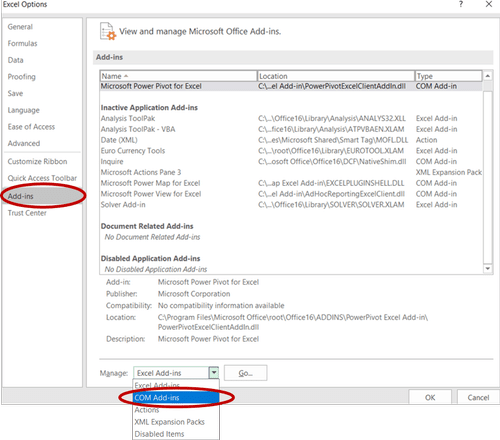Select Analysis ToolPak add-in row
The image size is (500, 440).
point(291,119)
